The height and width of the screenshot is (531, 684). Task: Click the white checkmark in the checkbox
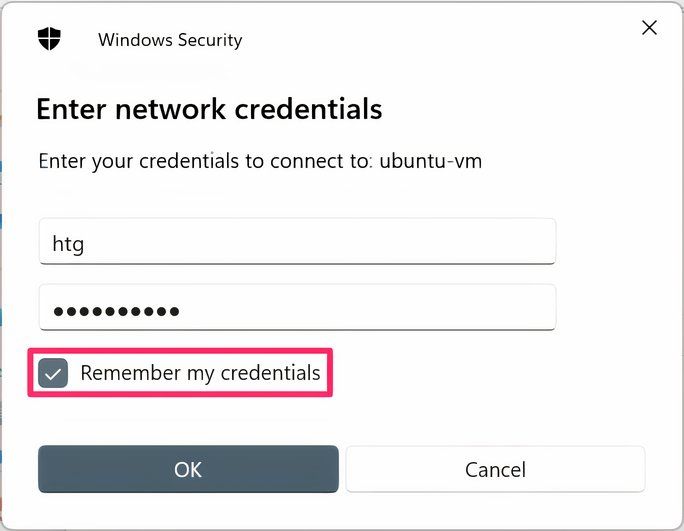pyautogui.click(x=52, y=375)
